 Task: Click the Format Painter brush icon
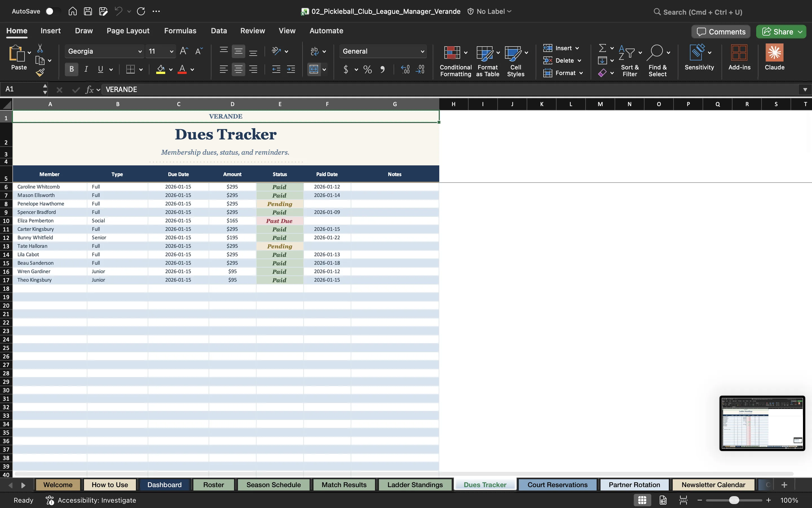(x=40, y=73)
